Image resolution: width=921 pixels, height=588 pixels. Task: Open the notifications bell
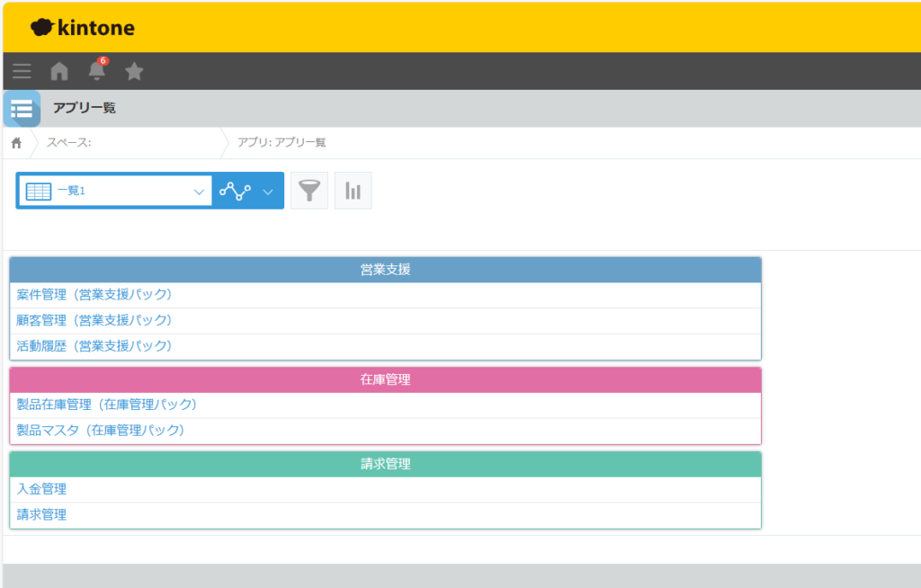[x=96, y=71]
